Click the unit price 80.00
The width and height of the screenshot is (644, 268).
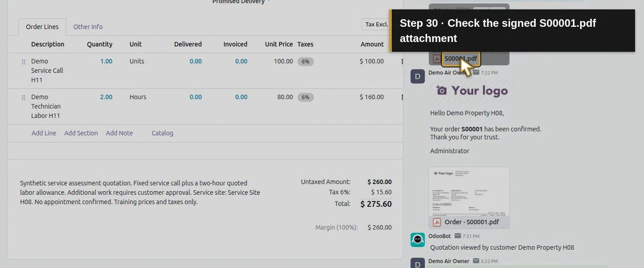(x=285, y=97)
